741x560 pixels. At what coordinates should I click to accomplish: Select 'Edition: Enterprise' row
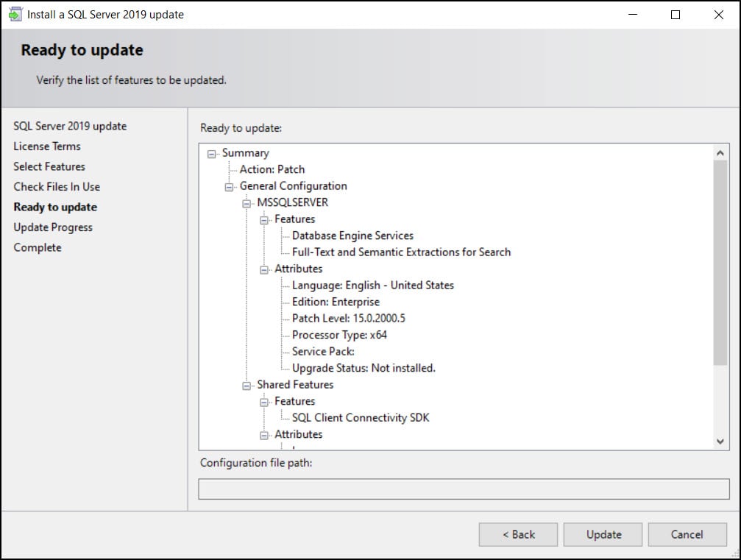pos(336,302)
